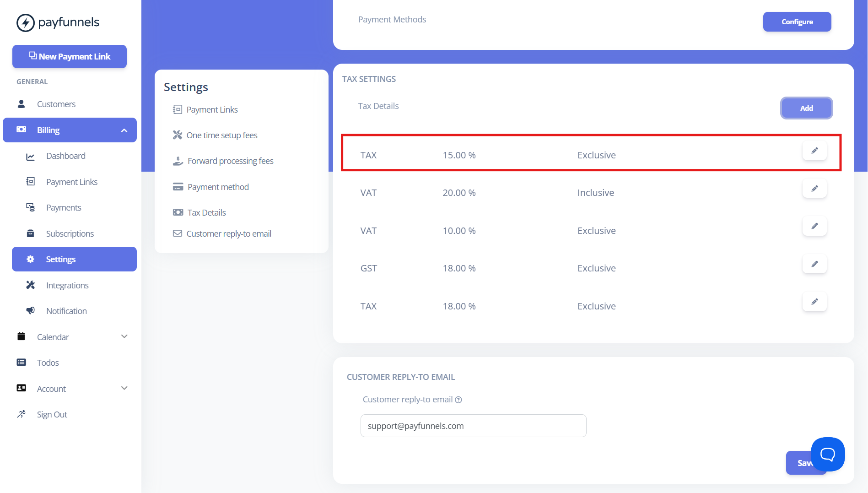The width and height of the screenshot is (868, 493).
Task: Click the Payment method card icon
Action: coord(178,187)
